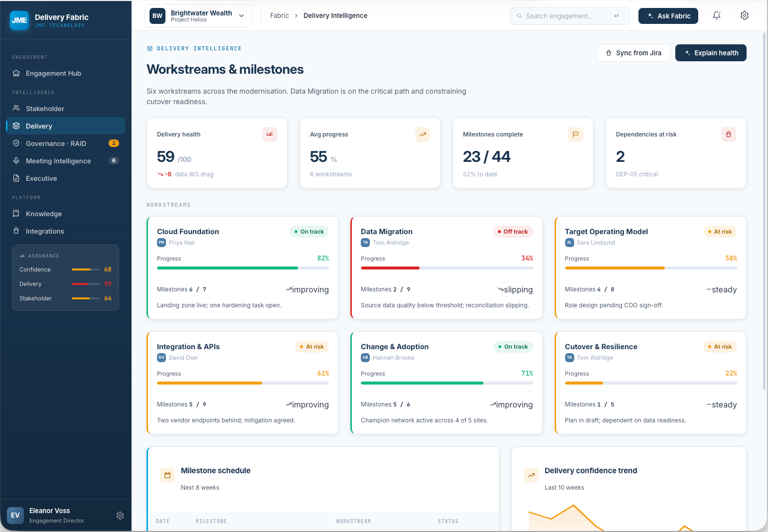Click Tom Aldridge avatar in Cutover & Resilience
The image size is (768, 532).
(x=569, y=358)
